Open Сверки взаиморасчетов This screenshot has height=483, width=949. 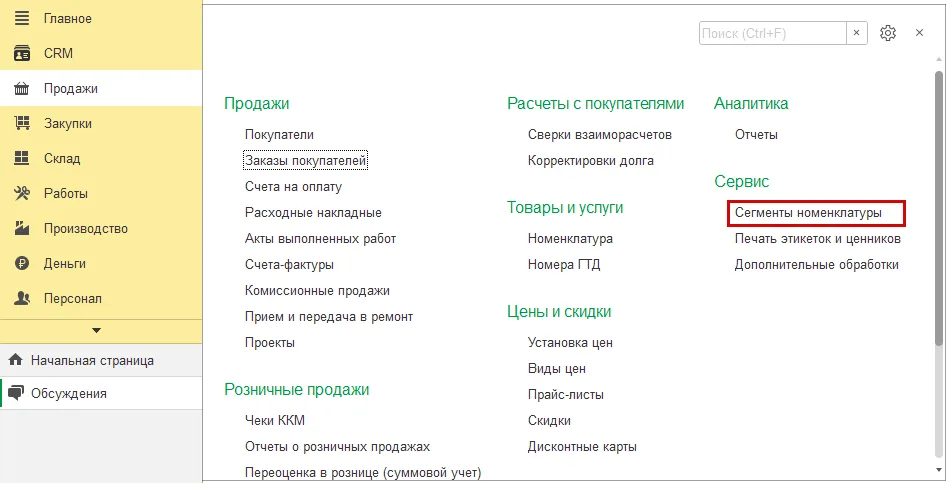point(600,134)
